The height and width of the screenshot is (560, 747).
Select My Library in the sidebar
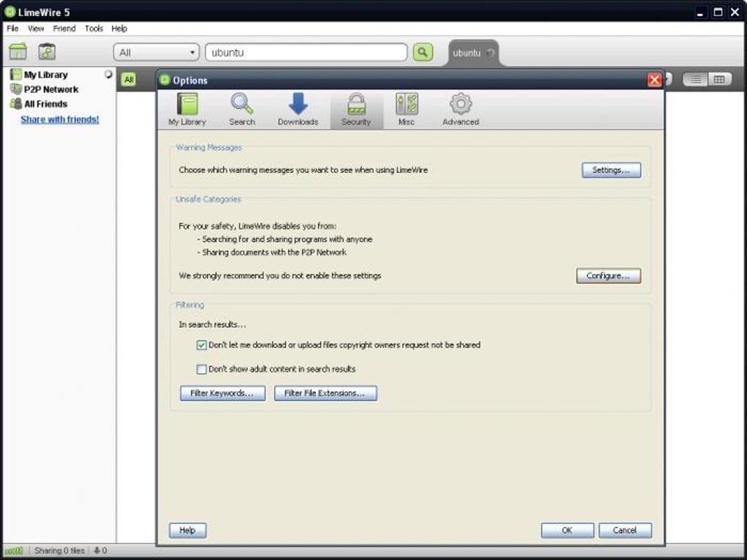(45, 75)
